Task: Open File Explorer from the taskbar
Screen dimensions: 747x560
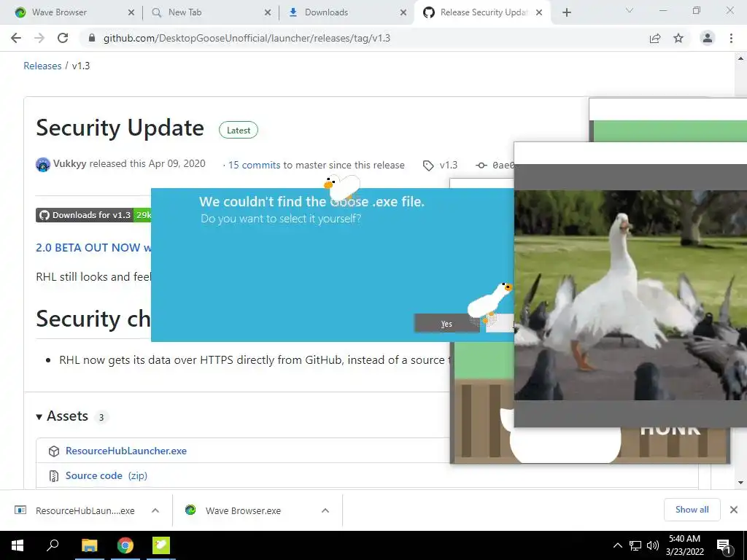Action: tap(89, 545)
